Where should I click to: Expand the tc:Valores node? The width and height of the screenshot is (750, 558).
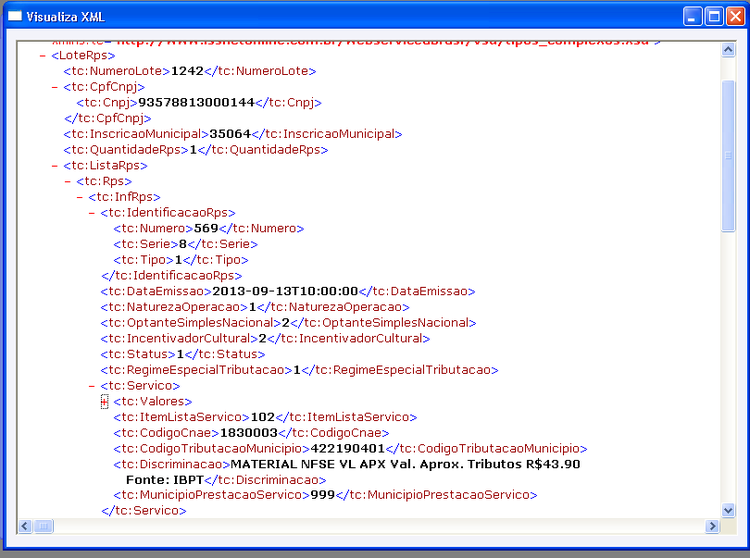pos(104,402)
